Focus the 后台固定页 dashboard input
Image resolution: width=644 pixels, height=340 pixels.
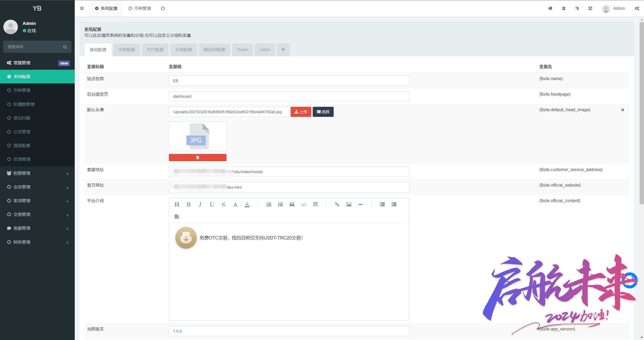(x=289, y=96)
